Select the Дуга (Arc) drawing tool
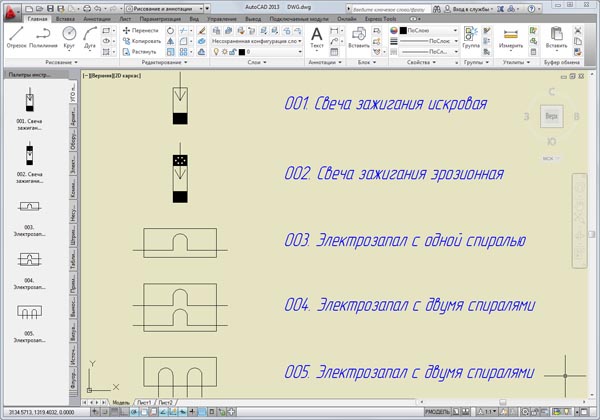 (92, 38)
